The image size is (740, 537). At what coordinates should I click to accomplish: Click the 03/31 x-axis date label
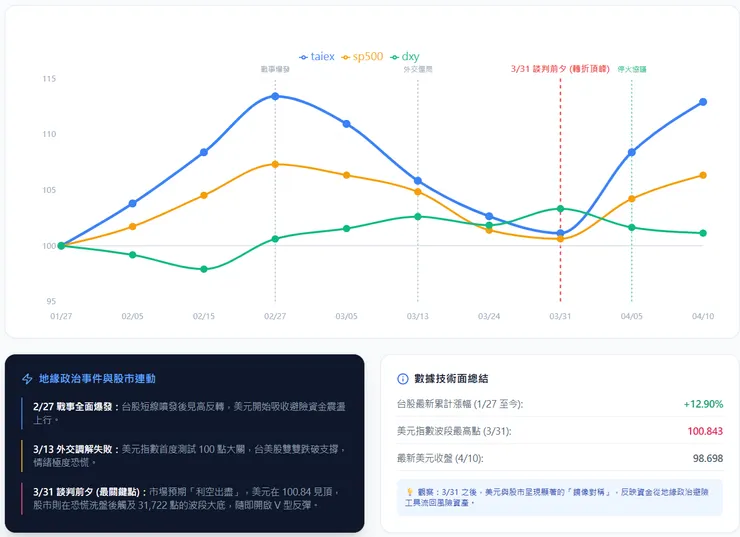[x=560, y=316]
